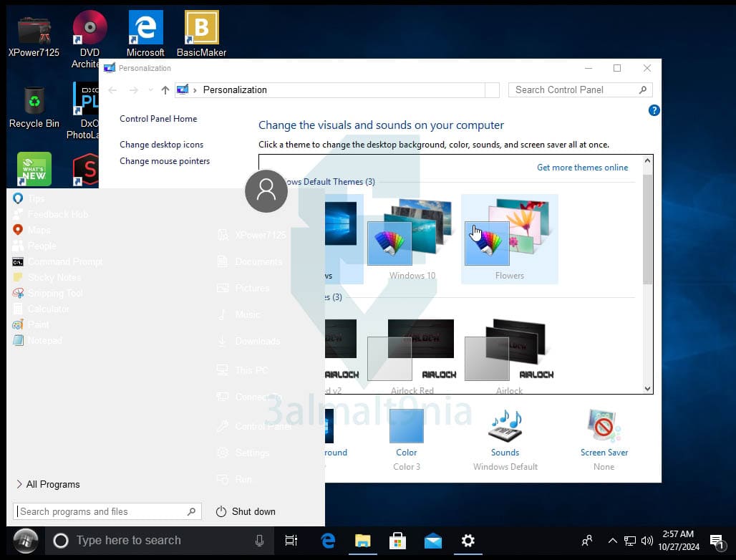Open Documents in Start menu right column
Image resolution: width=736 pixels, height=560 pixels.
click(x=250, y=262)
